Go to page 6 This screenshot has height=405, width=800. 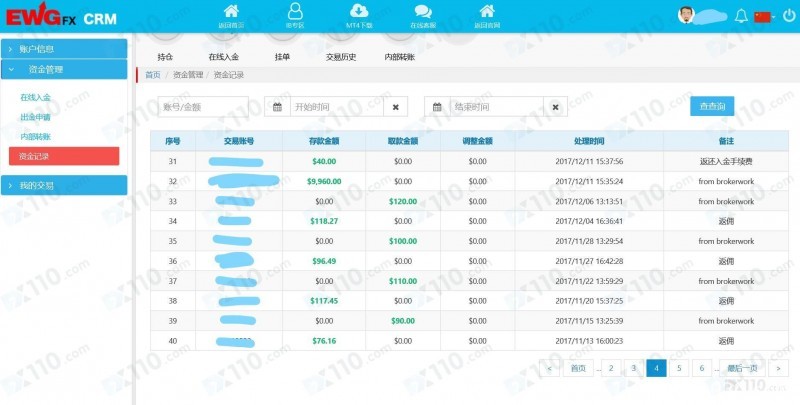click(x=702, y=368)
